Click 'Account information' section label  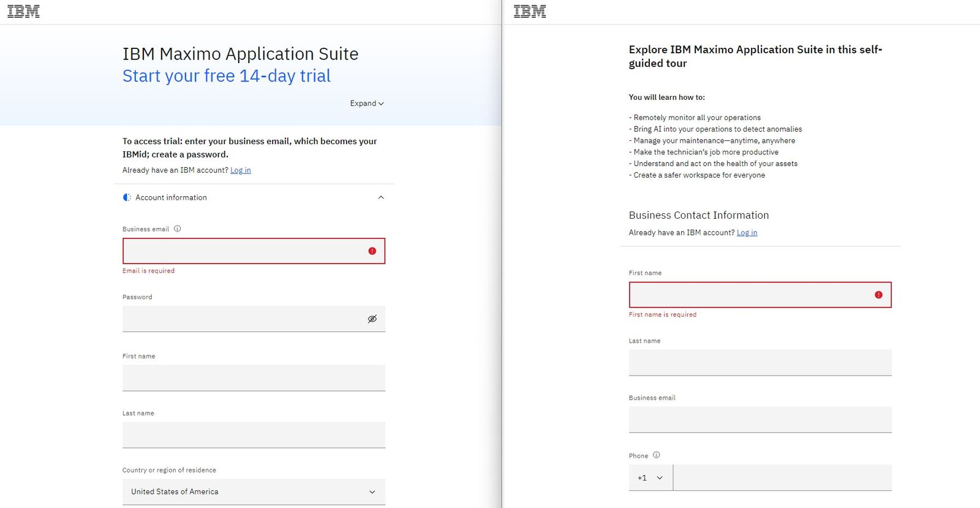coord(171,197)
